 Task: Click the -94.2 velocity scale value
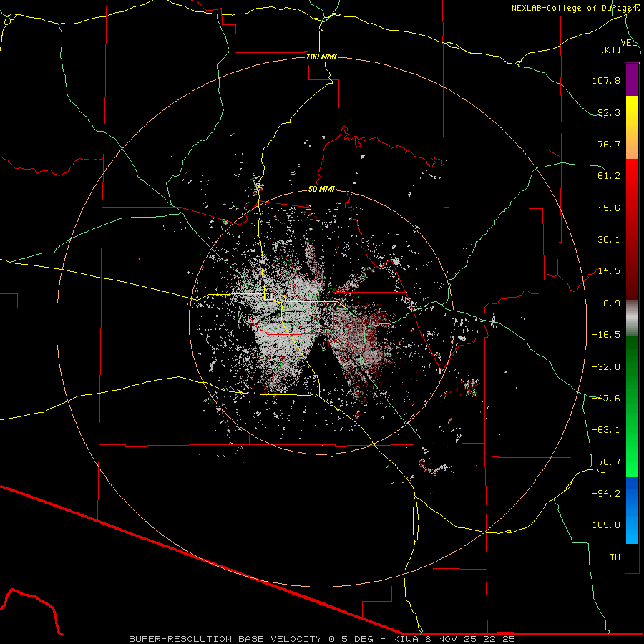606,494
